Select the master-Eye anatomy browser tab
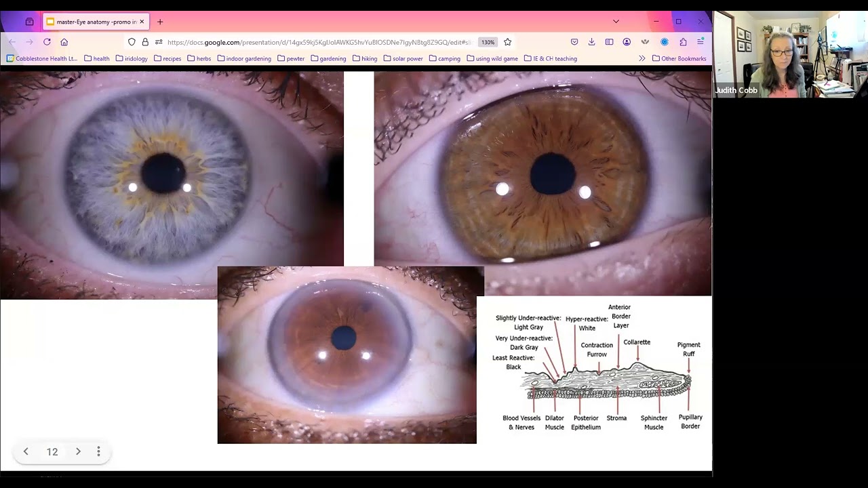This screenshot has width=868, height=488. tap(96, 22)
